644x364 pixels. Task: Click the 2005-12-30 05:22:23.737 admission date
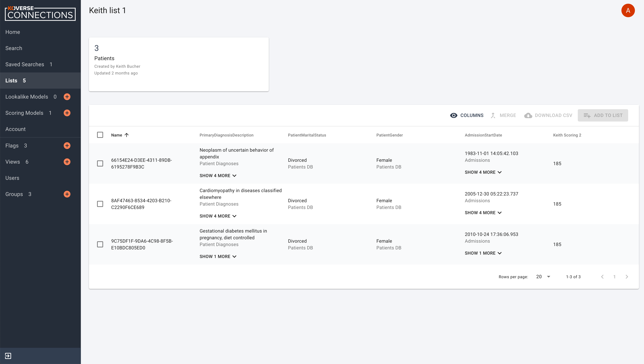[492, 194]
